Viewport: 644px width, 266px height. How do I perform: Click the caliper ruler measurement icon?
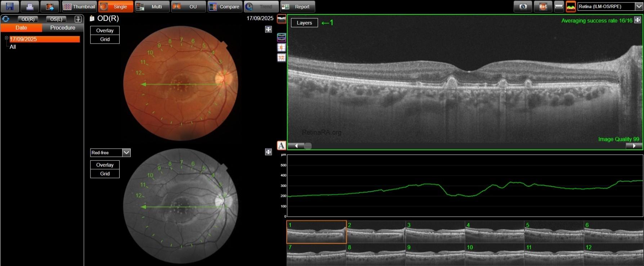tap(559, 6)
